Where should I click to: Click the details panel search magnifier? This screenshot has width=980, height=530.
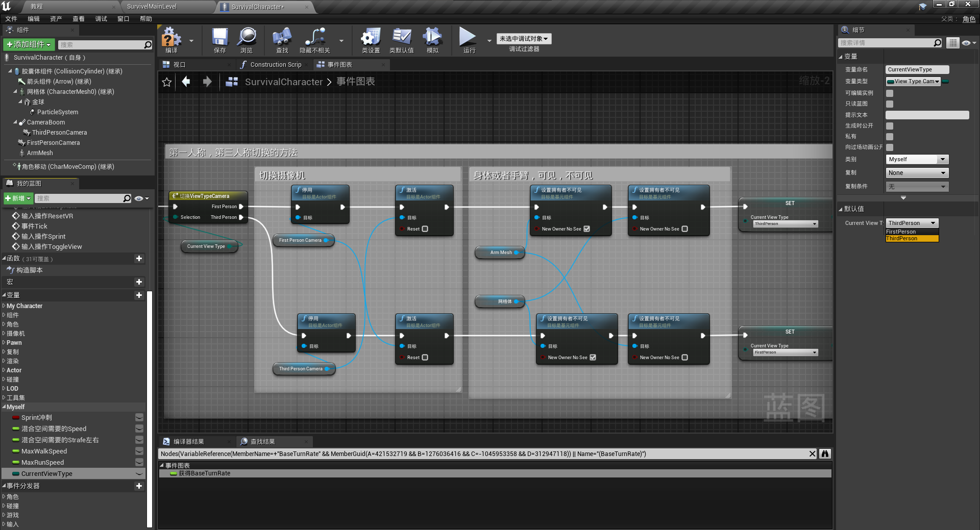tap(937, 43)
